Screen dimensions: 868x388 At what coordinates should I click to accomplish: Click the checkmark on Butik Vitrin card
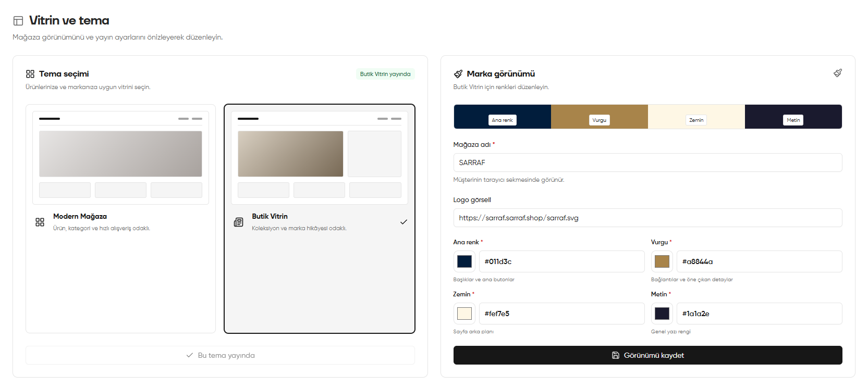click(x=404, y=222)
